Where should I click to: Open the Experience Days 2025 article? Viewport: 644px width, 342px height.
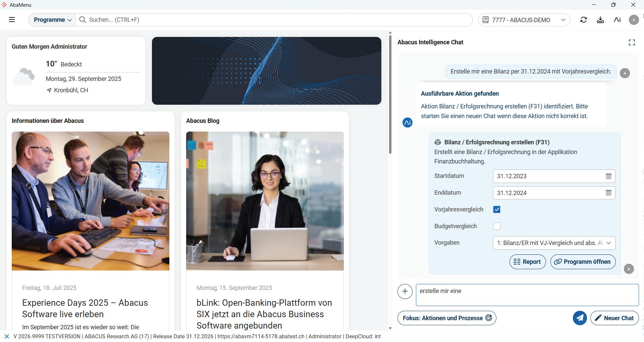tap(85, 308)
